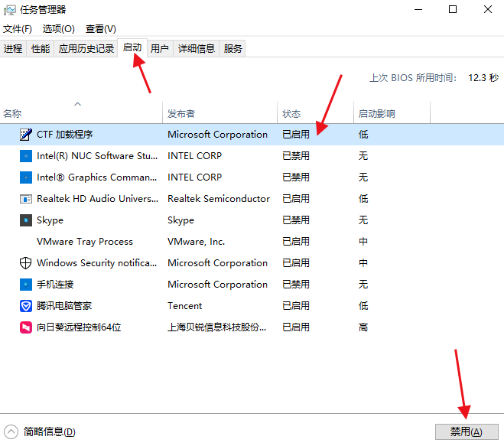Click the 12.3 秒 BIOS time value
This screenshot has height=446, width=504.
point(483,78)
